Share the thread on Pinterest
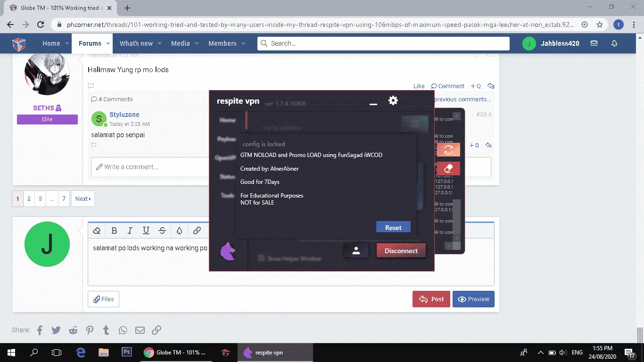 coord(90,330)
